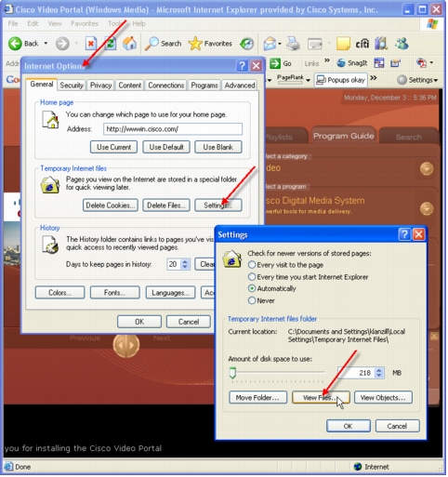Image resolution: width=448 pixels, height=477 pixels.
Task: Click the Settings dialog help question-mark icon
Action: (404, 234)
